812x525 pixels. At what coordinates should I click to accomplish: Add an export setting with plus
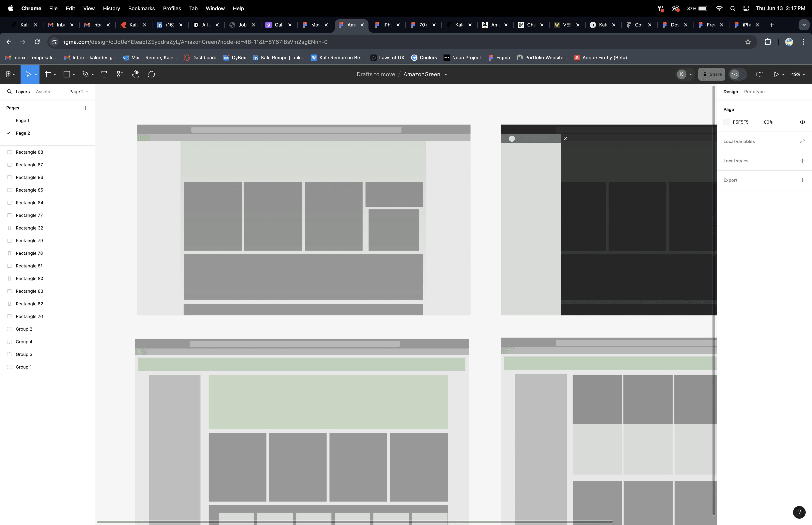(x=803, y=180)
